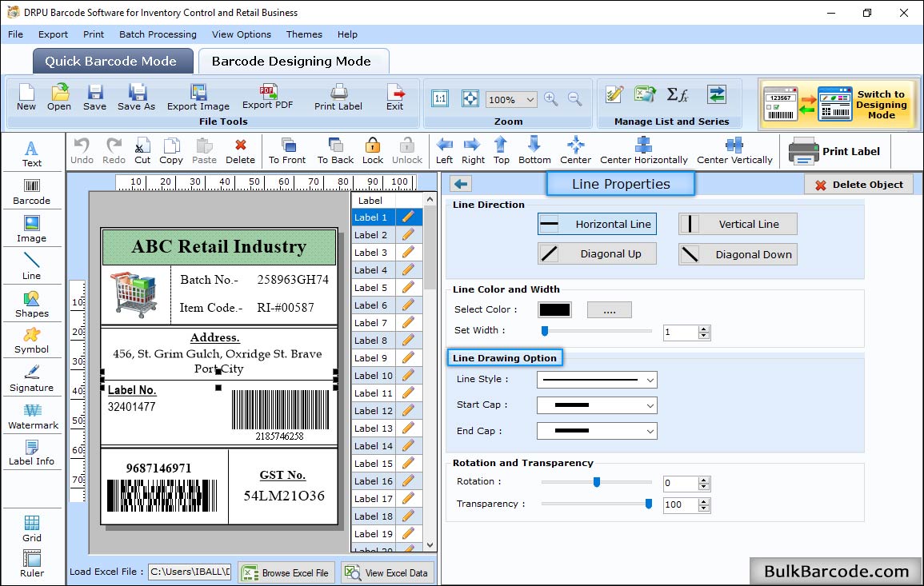The height and width of the screenshot is (586, 924).
Task: Select the Line drawing tool
Action: (32, 266)
